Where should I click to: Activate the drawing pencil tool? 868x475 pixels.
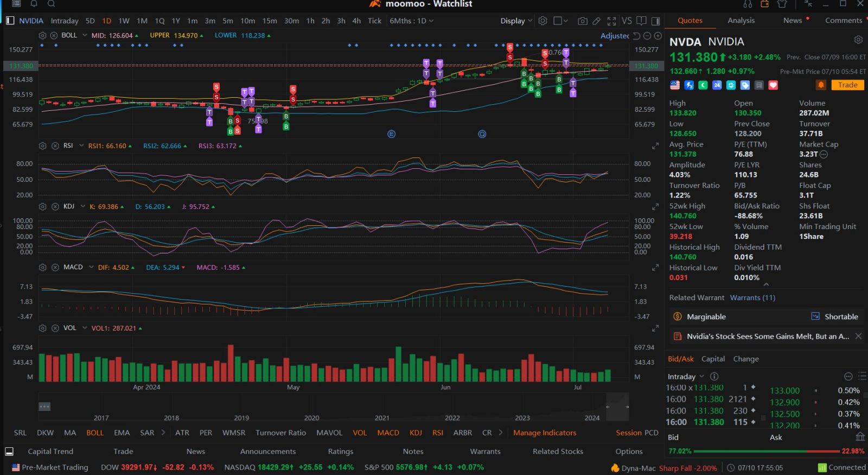596,21
